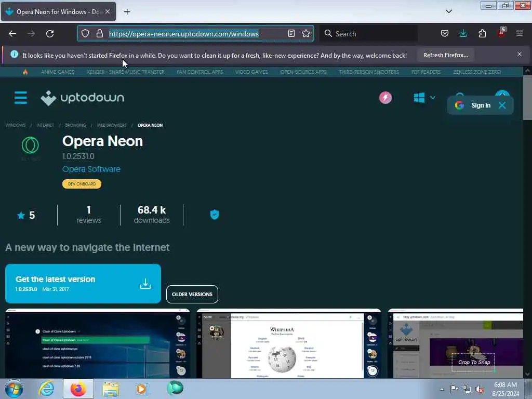Image resolution: width=532 pixels, height=399 pixels.
Task: Close the Opera Neon tab
Action: click(x=108, y=11)
